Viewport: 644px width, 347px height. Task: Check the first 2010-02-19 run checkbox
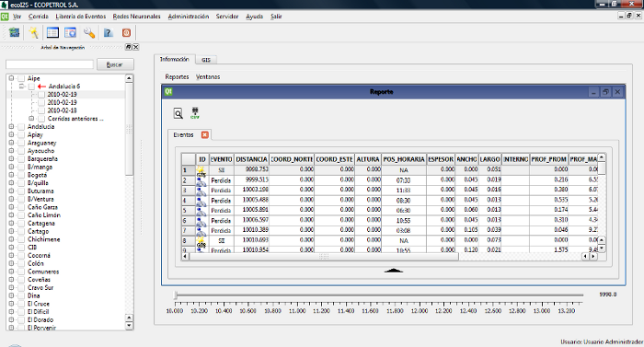tap(41, 94)
